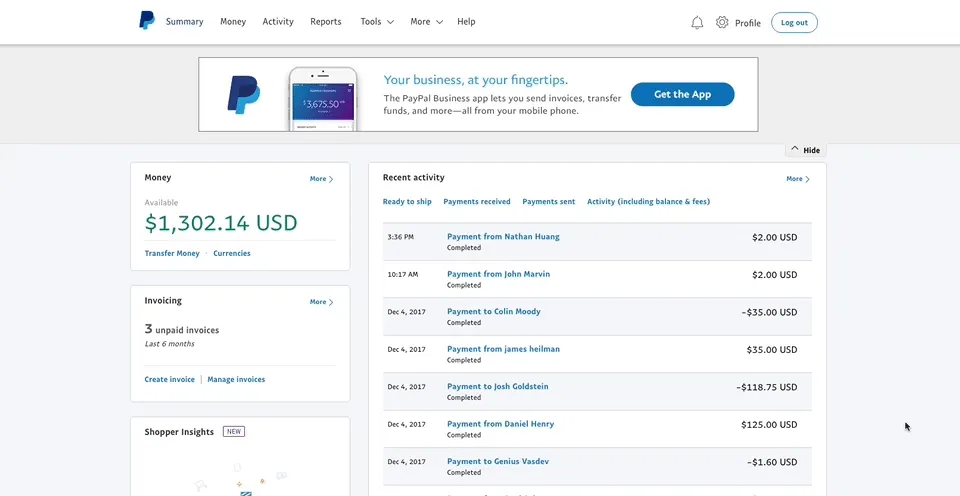
Task: Click the Get the App button
Action: [x=683, y=94]
